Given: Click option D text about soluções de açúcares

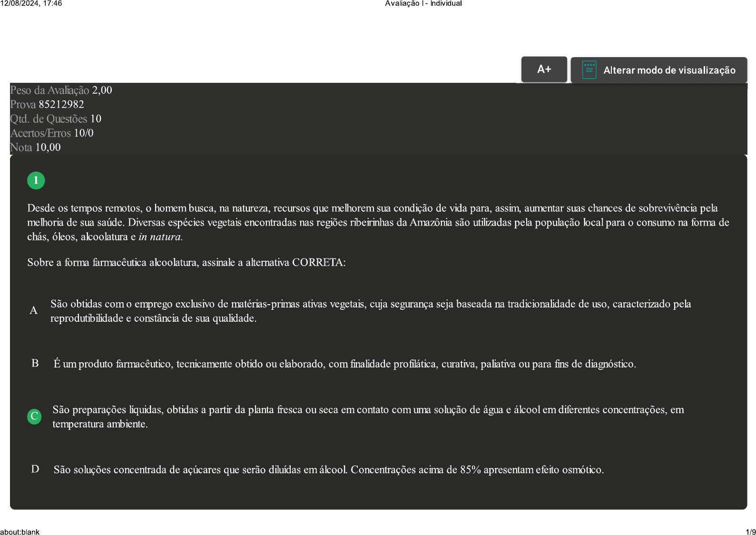Looking at the screenshot, I should pos(328,470).
